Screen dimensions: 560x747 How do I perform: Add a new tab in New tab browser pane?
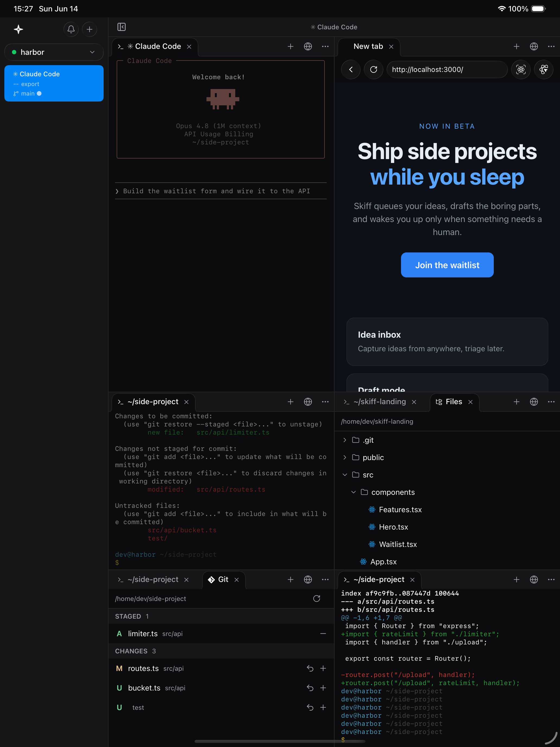(517, 46)
